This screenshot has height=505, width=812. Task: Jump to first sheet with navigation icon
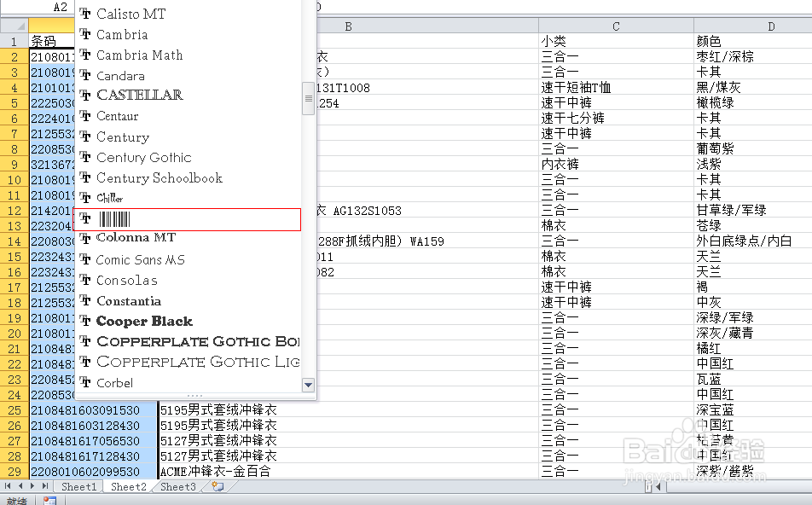[7, 486]
